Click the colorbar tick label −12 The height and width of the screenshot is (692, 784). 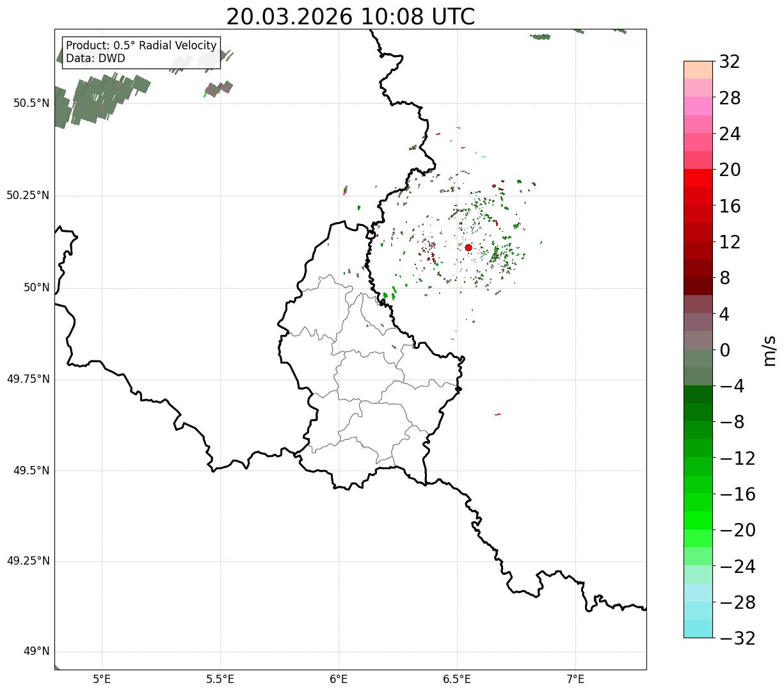(737, 458)
